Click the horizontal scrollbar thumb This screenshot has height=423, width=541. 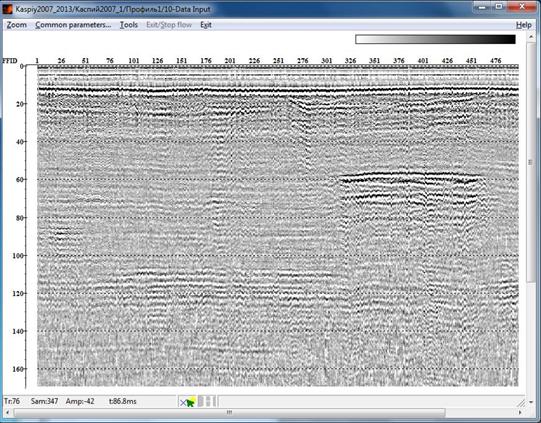tap(229, 413)
